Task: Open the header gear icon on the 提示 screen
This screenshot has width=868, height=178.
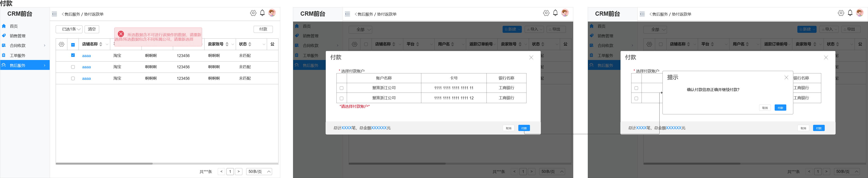Action: (841, 13)
